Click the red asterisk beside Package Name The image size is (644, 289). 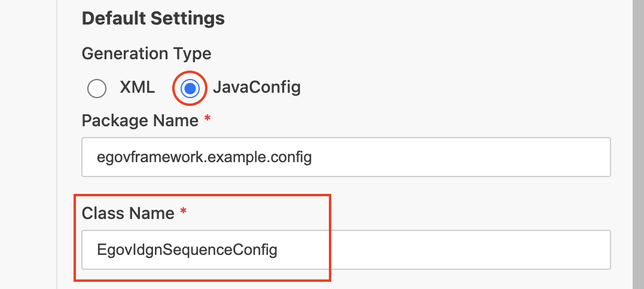coord(207,119)
